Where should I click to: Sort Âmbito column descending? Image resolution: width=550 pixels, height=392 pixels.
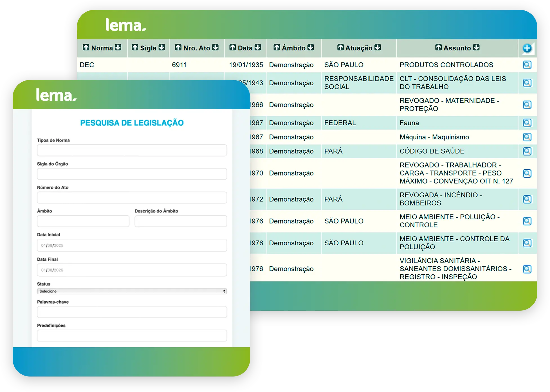tap(311, 47)
